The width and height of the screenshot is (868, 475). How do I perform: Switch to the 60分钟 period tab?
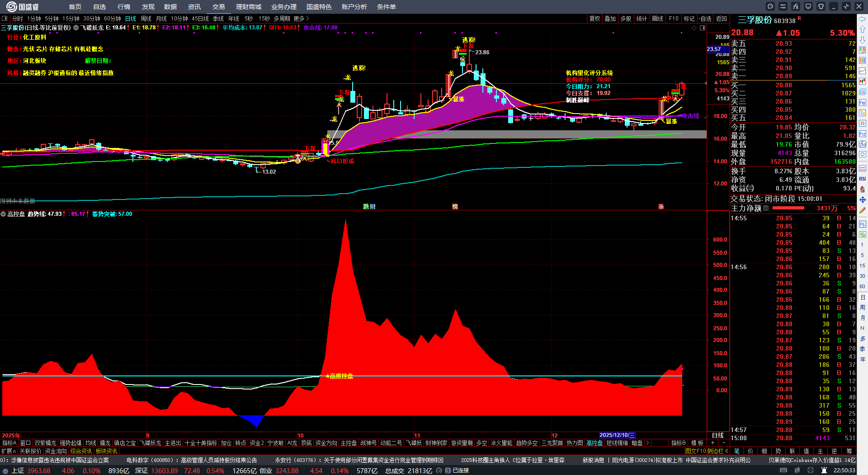tap(113, 19)
